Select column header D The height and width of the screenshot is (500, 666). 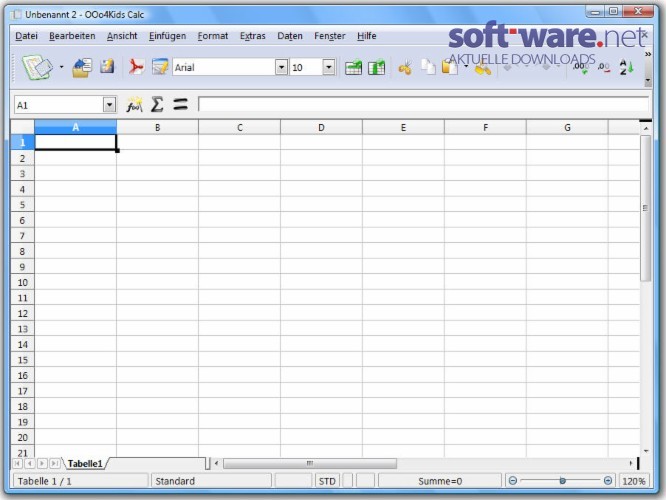pos(322,127)
